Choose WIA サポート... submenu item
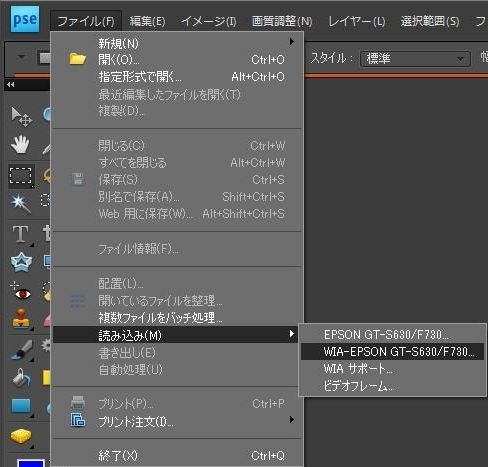The width and height of the screenshot is (488, 467). [x=392, y=369]
